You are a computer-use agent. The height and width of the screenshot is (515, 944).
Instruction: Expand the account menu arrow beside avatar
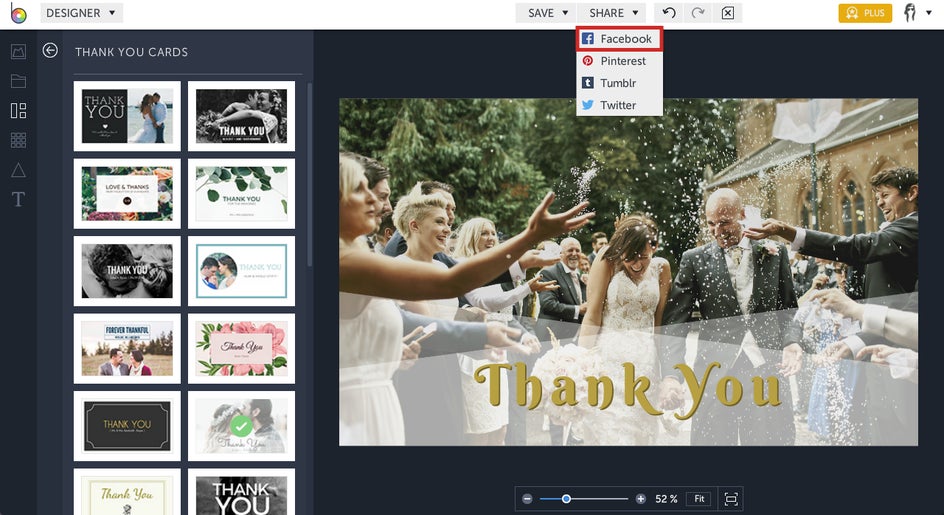(929, 13)
